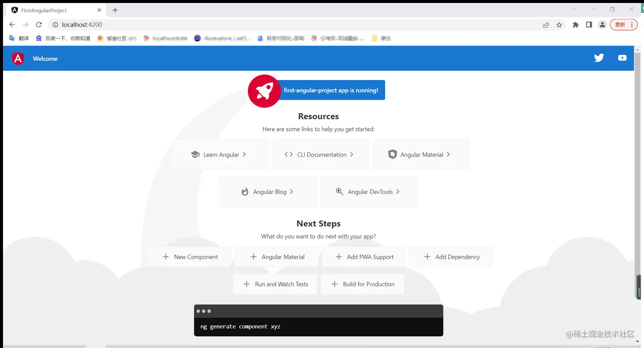Select the Add PWA Support next step
644x348 pixels.
pos(364,257)
